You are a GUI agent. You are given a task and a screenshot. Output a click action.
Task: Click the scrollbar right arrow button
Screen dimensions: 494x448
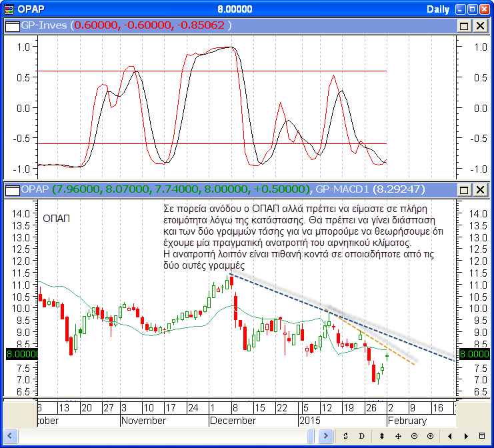click(325, 436)
